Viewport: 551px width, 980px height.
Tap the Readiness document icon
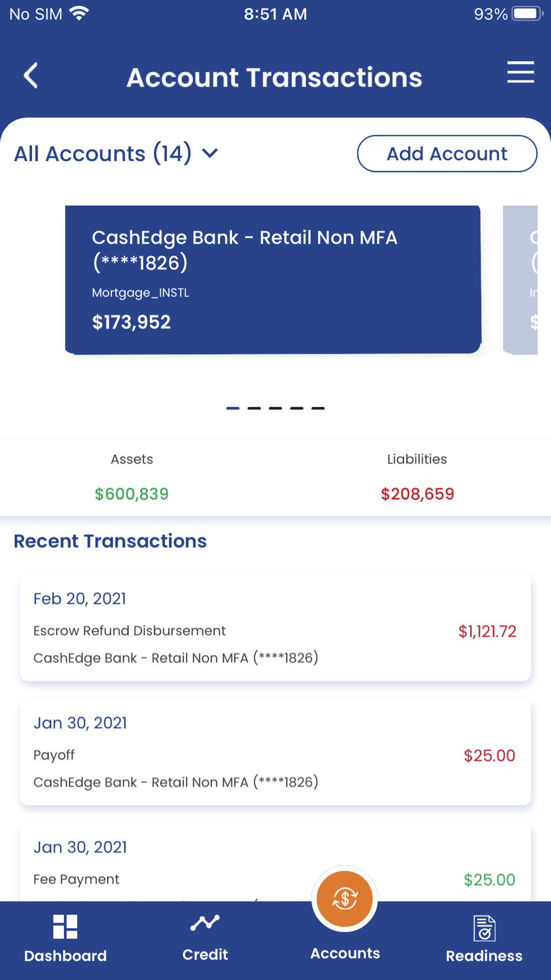484,928
